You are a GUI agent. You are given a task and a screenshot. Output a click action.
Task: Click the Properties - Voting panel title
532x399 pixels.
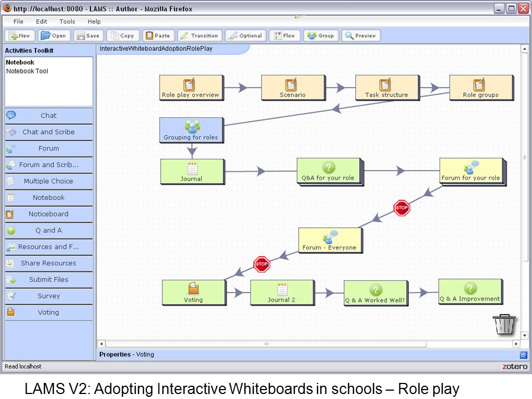pos(126,355)
